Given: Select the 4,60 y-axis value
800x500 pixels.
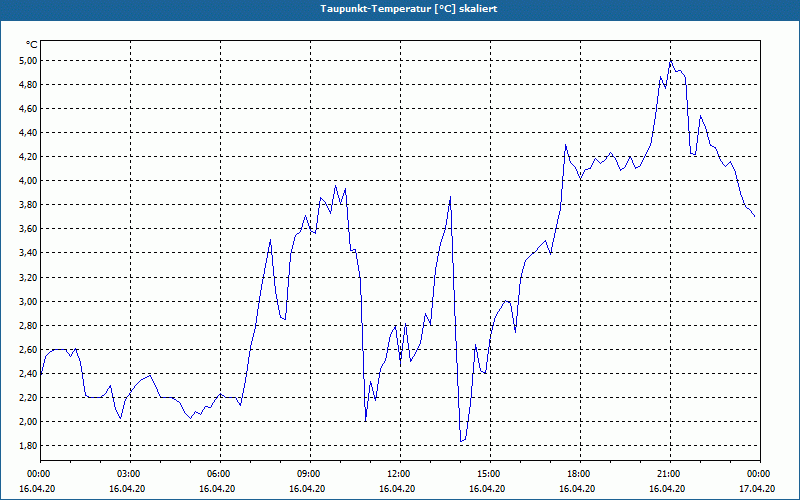Looking at the screenshot, I should click(28, 109).
